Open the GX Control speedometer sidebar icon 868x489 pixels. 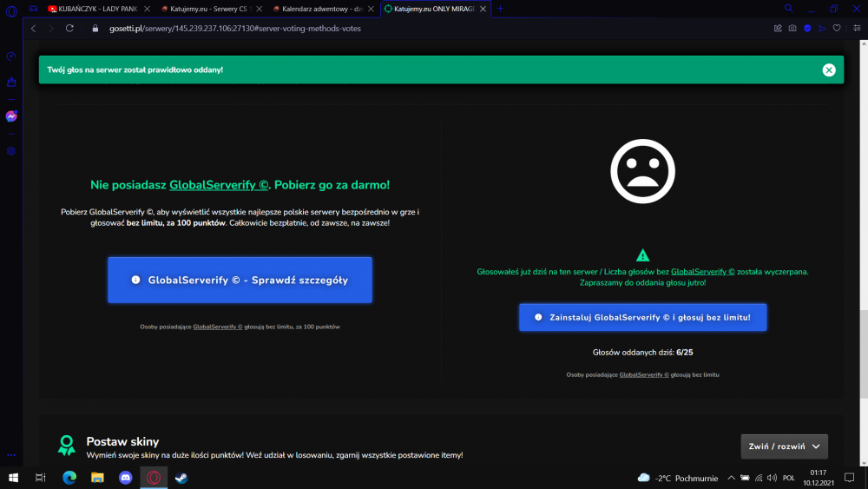(x=11, y=56)
